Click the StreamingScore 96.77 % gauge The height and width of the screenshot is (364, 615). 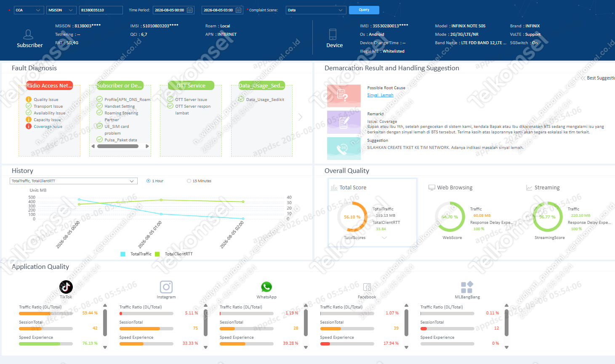(548, 217)
